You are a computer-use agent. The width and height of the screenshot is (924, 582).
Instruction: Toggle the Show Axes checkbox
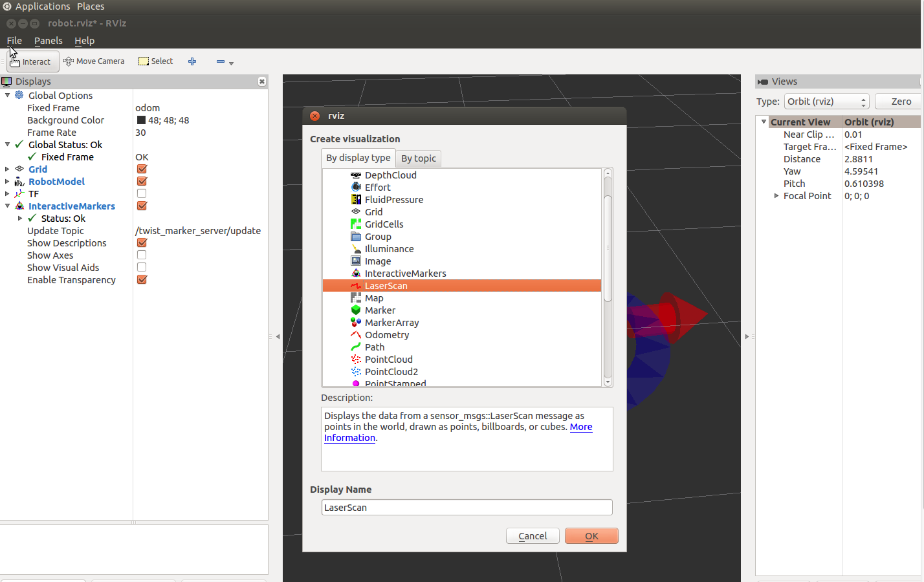(x=142, y=255)
